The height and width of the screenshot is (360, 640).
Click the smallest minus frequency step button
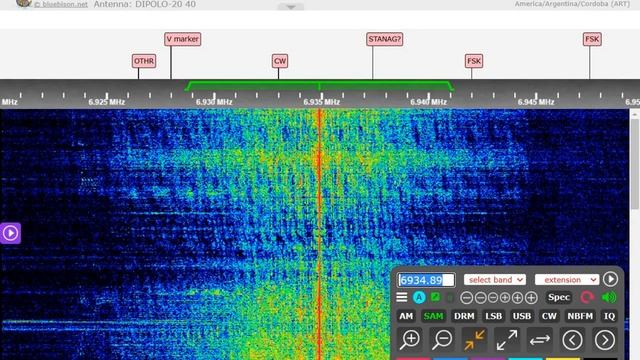pos(493,298)
